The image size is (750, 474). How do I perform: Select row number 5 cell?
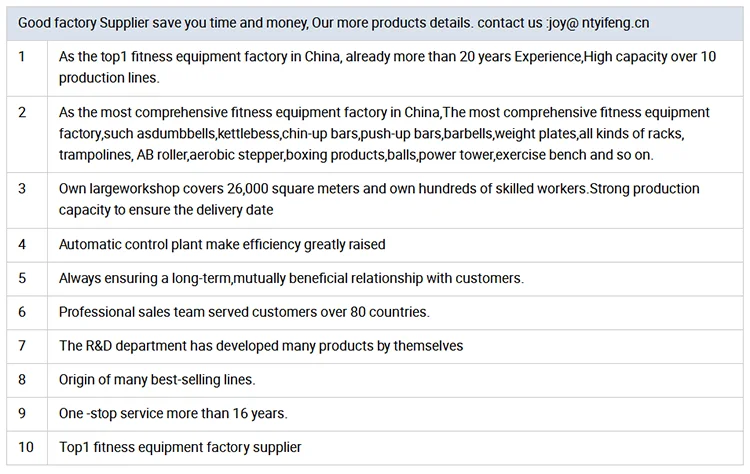point(27,279)
